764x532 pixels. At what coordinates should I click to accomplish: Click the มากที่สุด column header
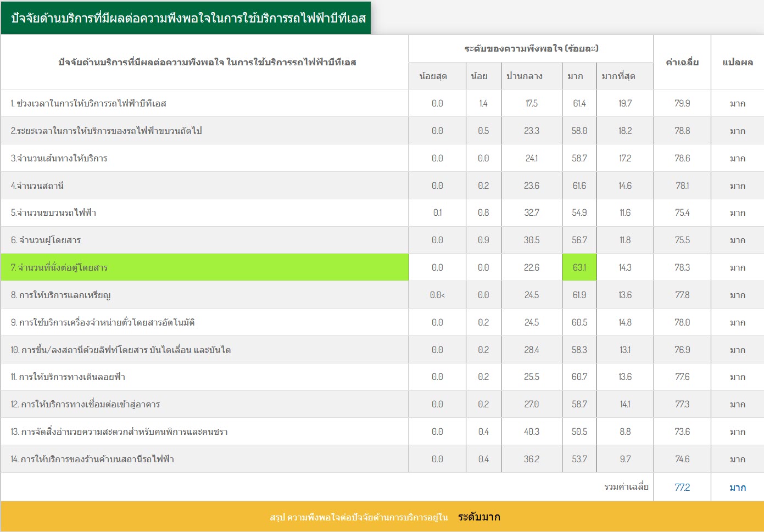tap(618, 76)
